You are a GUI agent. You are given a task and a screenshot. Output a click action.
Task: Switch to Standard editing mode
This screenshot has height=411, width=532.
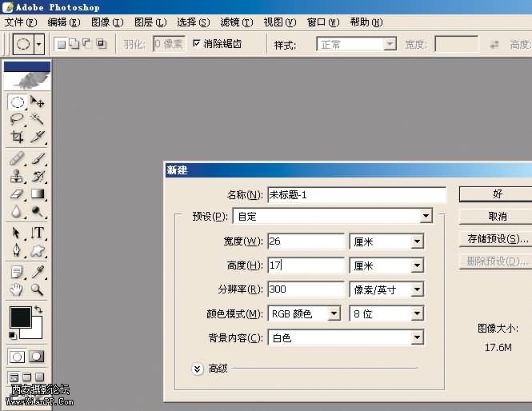pos(17,357)
